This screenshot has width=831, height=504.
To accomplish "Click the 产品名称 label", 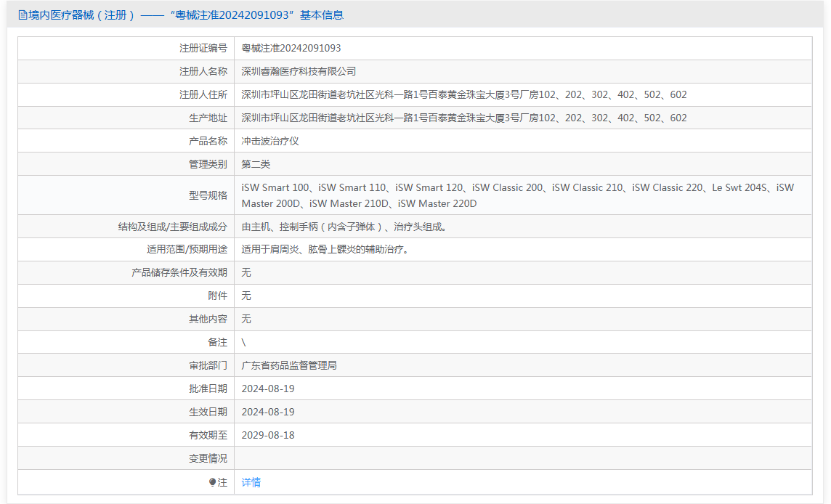I will (208, 141).
